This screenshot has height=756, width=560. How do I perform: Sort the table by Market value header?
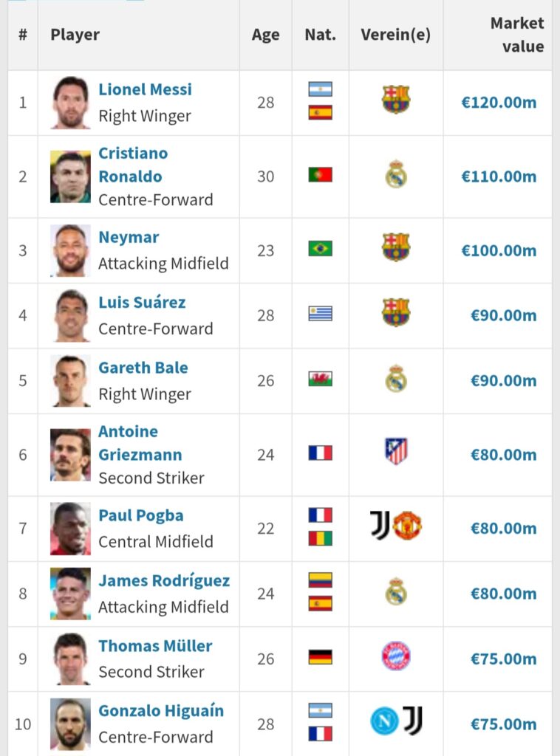pyautogui.click(x=516, y=35)
